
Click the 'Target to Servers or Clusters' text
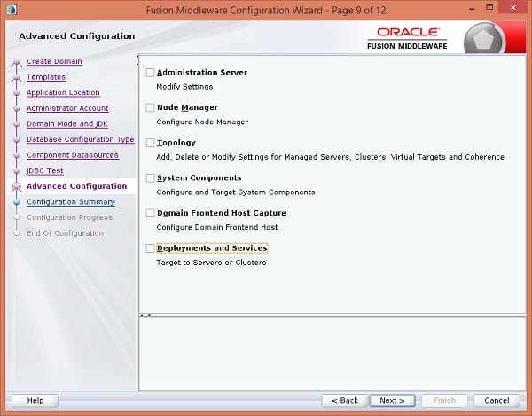coord(211,263)
